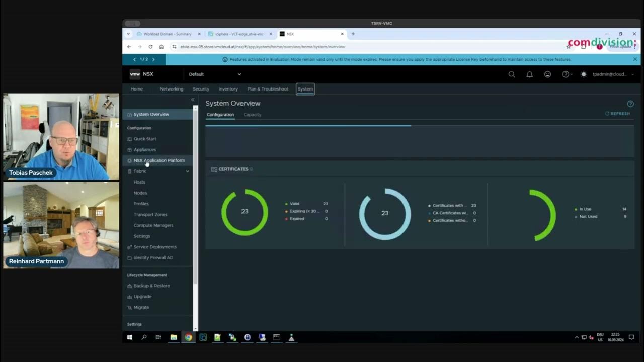Go back in browser
Viewport: 644px width, 362px height.
pos(129,47)
